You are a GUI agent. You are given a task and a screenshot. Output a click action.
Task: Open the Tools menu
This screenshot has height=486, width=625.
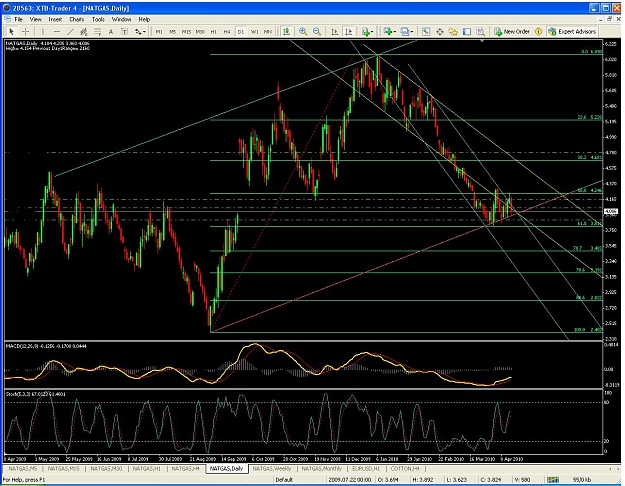(x=98, y=19)
